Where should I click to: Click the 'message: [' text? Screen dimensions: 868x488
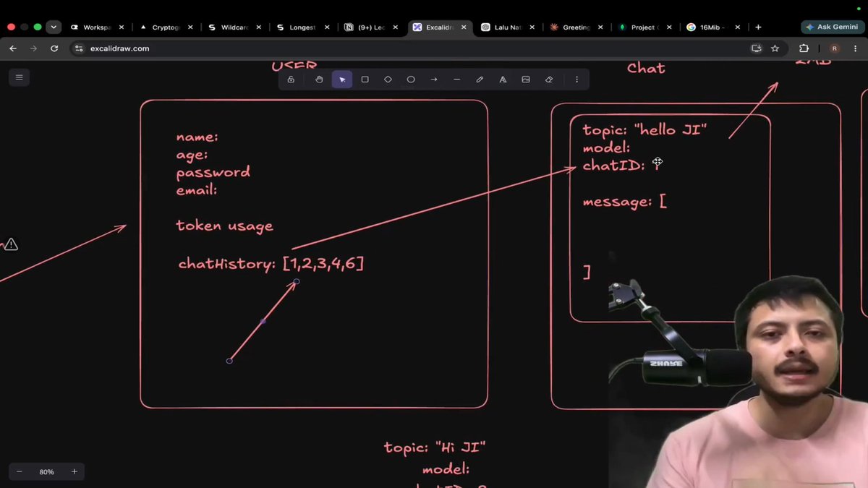625,202
